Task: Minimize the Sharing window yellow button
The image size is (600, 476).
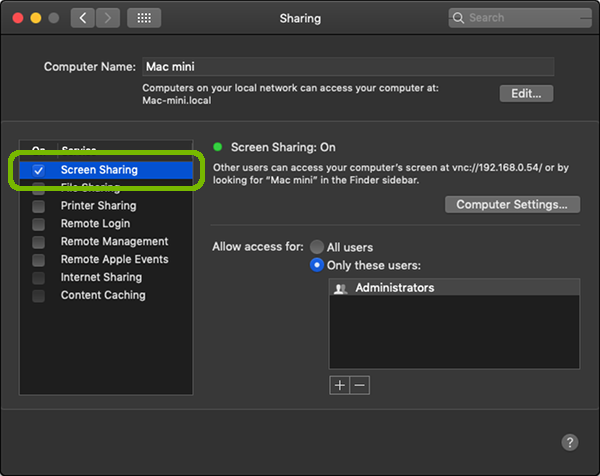Action: (36, 18)
